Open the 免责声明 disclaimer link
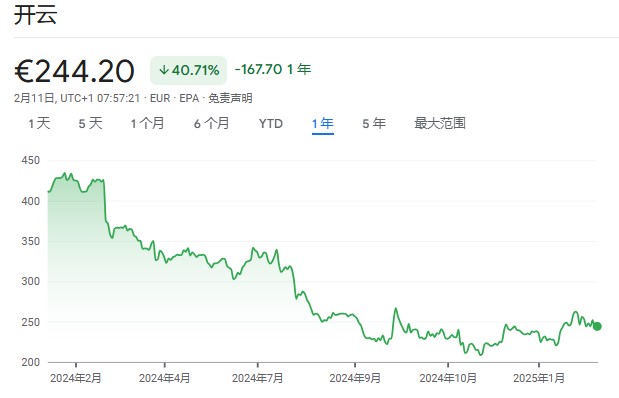 (x=230, y=98)
